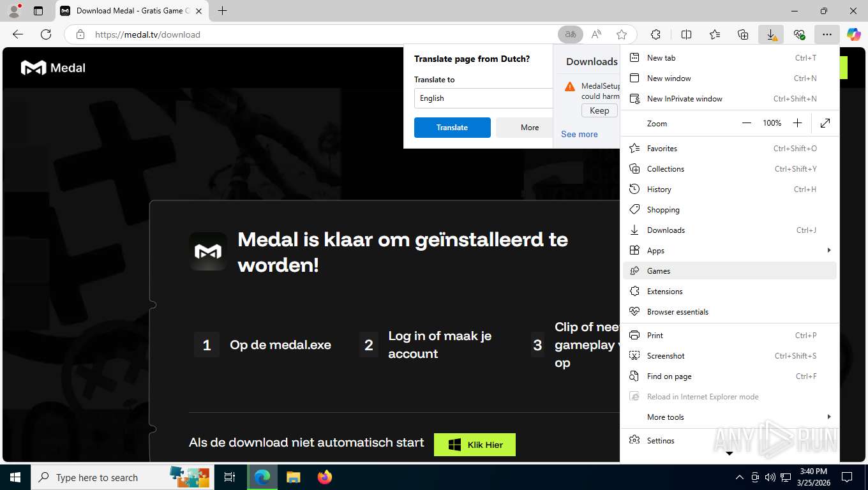Select New InPrivate window menu item

pyautogui.click(x=730, y=99)
